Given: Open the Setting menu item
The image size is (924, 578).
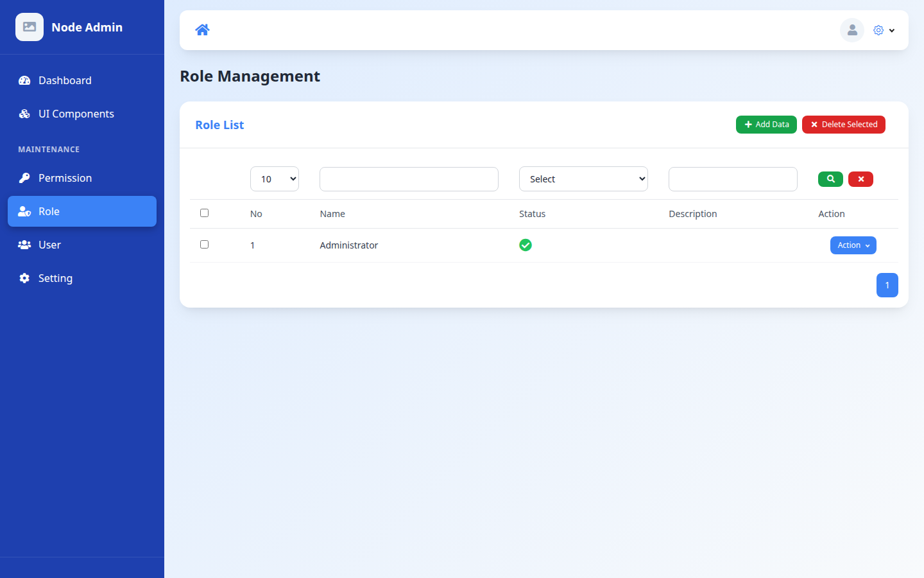Looking at the screenshot, I should click(82, 278).
